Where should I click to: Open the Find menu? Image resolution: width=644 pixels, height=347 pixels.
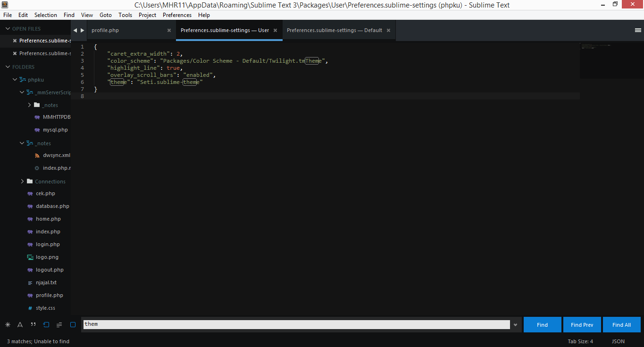coord(69,15)
